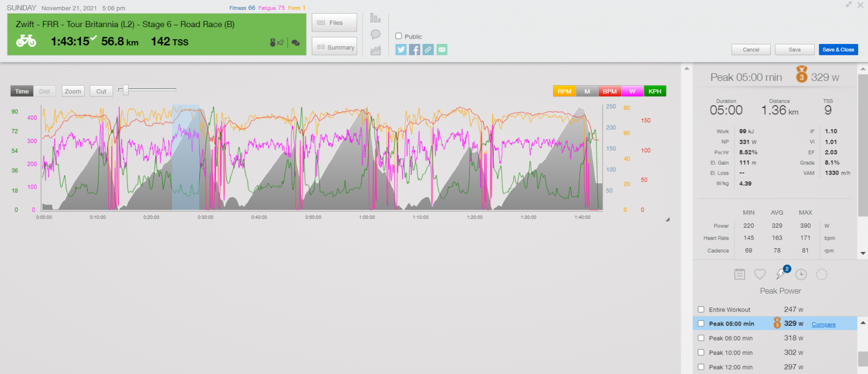
Task: Check the Peak 10:00 min checkbox
Action: 701,352
